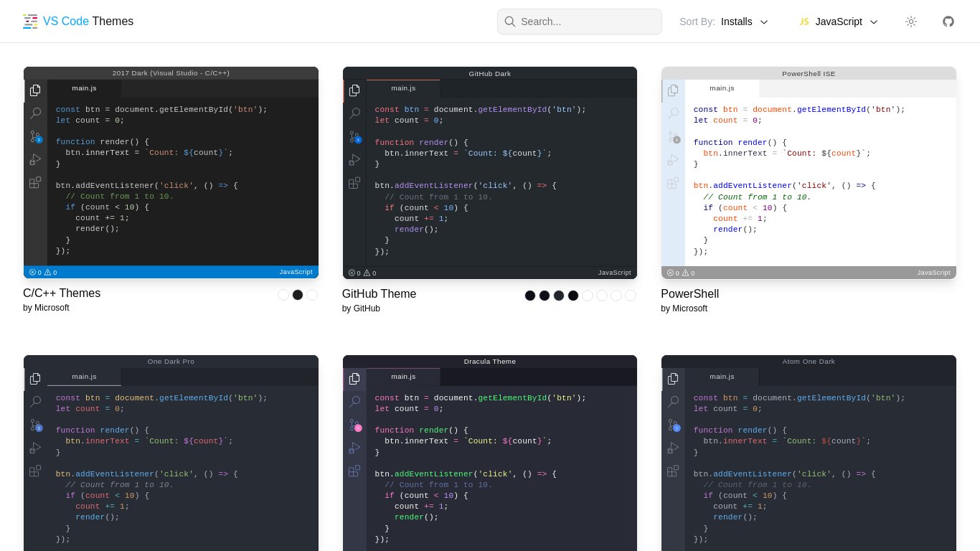Toggle the light/dark mode sun icon
Screen dimensions: 980x551
coord(910,22)
